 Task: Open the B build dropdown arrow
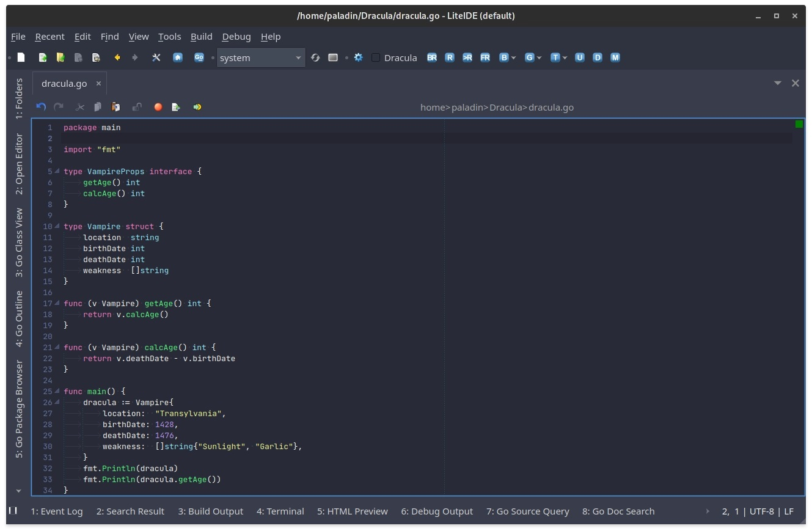pos(514,57)
